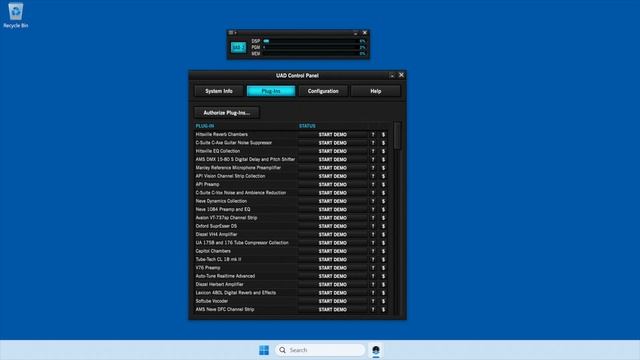Click dollar icon for Manley Reference Microphone Preamplifier
Image resolution: width=640 pixels, height=360 pixels.
[x=383, y=168]
